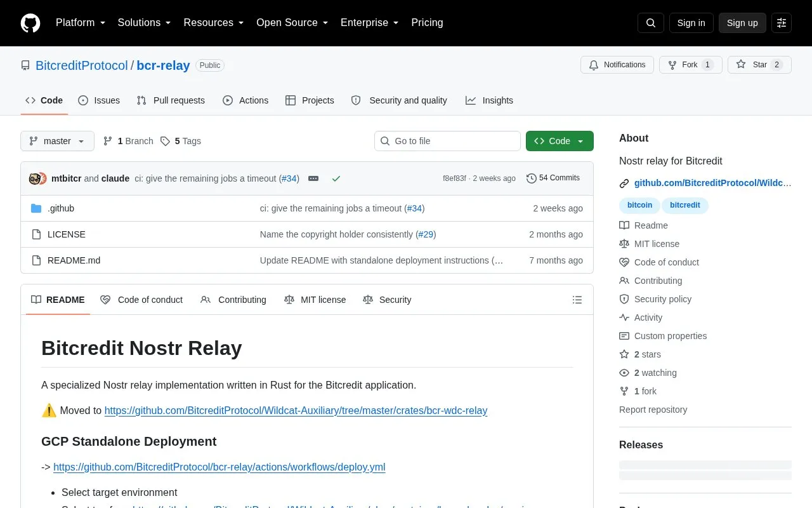This screenshot has width=812, height=508.
Task: Click the .github folder icon
Action: (36, 208)
